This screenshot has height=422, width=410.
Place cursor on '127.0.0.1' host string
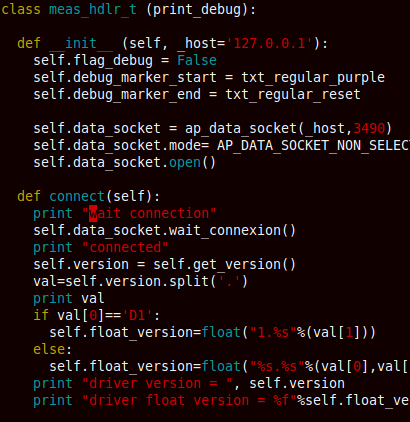(269, 43)
